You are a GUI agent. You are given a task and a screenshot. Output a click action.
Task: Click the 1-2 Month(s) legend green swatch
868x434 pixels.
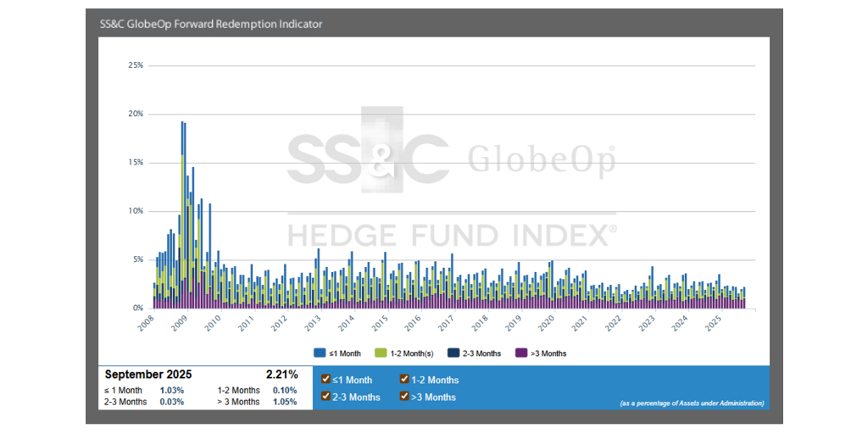(x=381, y=353)
